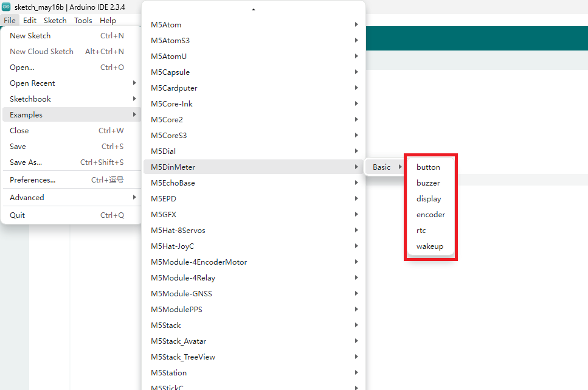Open the buzzer example sketch
The image size is (588, 390).
431,183
